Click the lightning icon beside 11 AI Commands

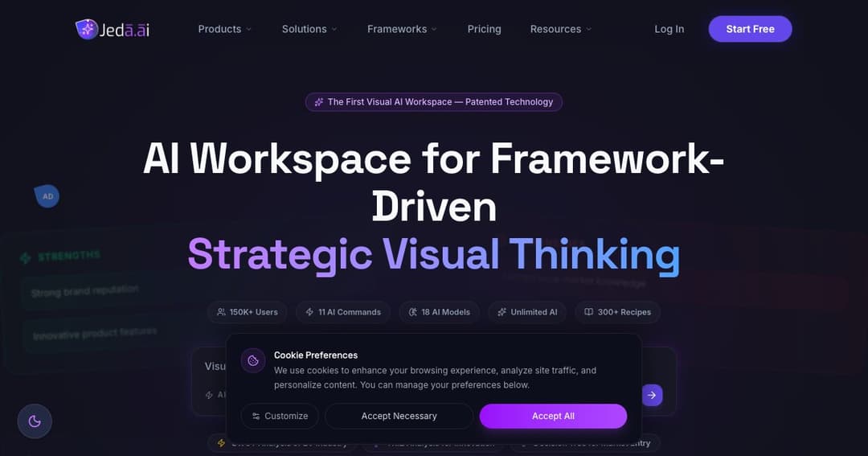309,312
